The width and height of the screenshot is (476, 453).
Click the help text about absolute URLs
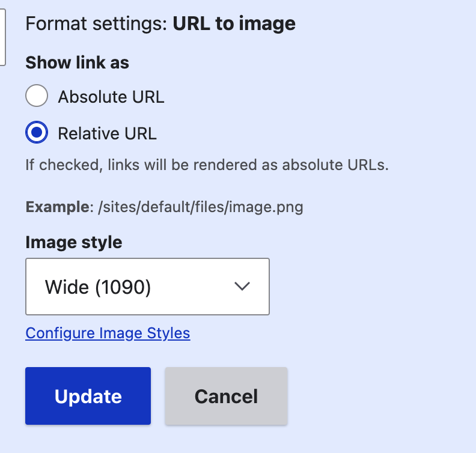click(207, 165)
